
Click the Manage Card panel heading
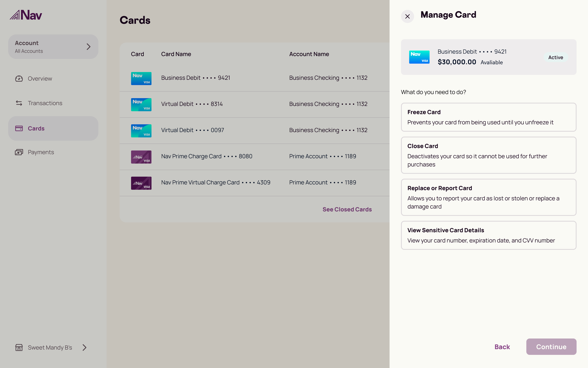[x=448, y=15]
